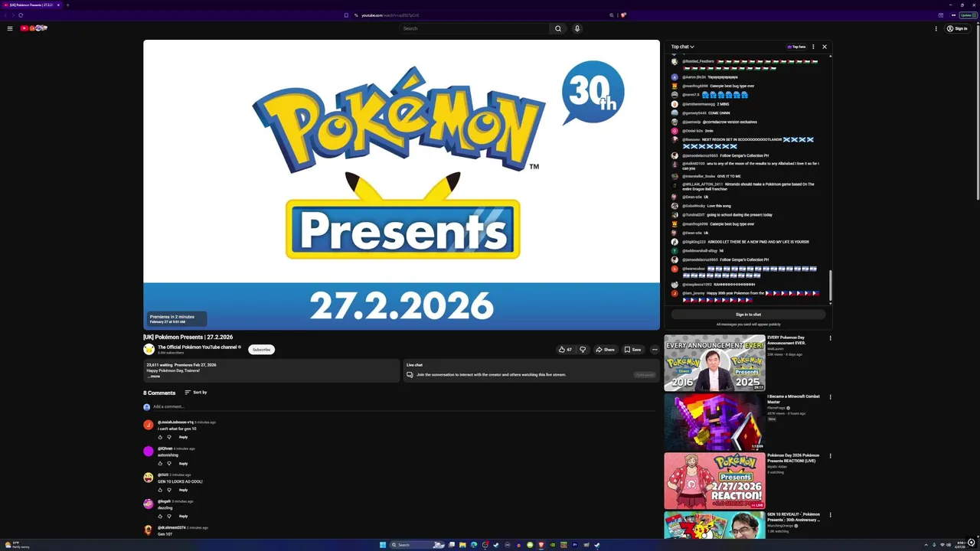Focus the YouTube search input field
This screenshot has width=980, height=551.
pos(475,28)
